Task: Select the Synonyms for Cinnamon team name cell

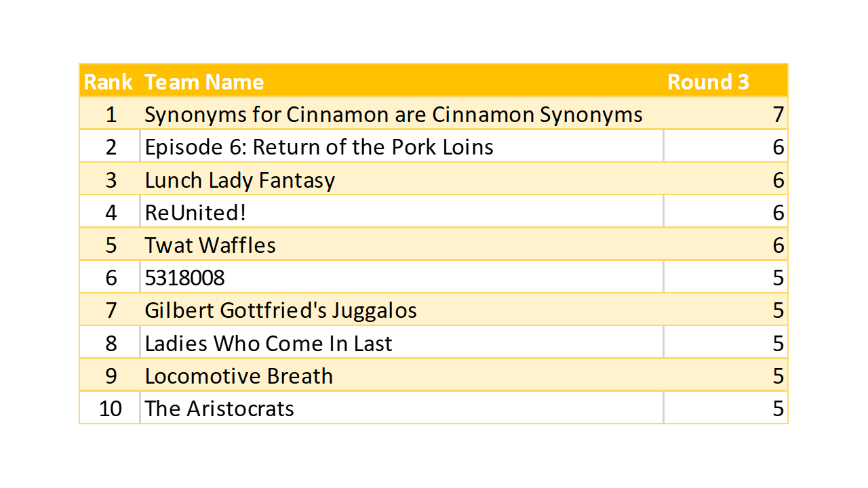Action: tap(393, 115)
